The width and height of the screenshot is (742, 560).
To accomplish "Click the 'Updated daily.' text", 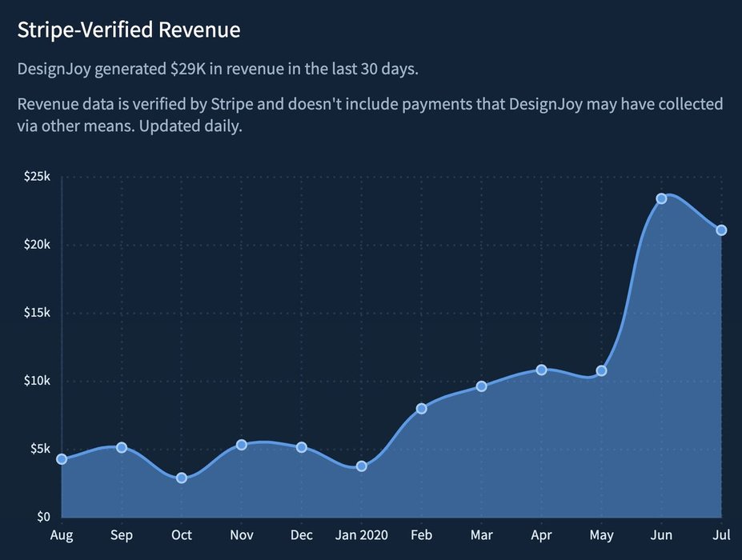I will point(191,126).
